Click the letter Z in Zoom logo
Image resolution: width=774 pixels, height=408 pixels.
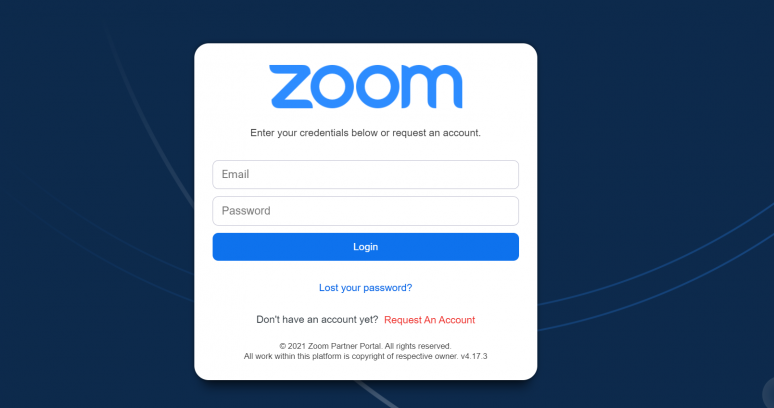coord(290,87)
